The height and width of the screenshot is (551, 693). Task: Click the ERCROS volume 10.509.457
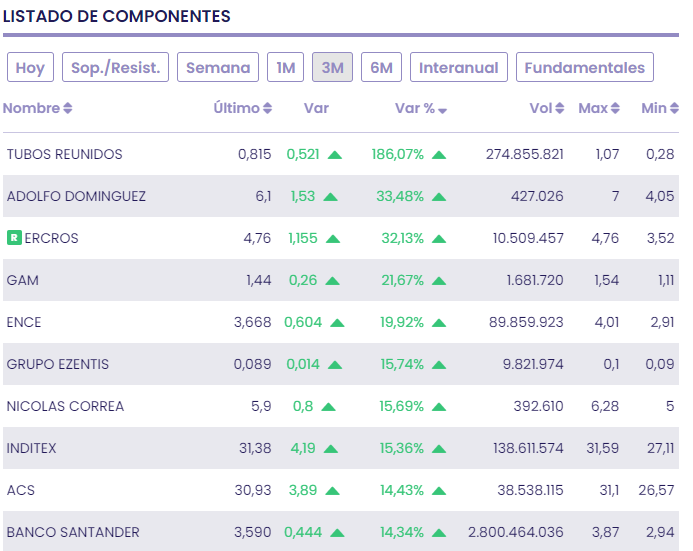528,238
